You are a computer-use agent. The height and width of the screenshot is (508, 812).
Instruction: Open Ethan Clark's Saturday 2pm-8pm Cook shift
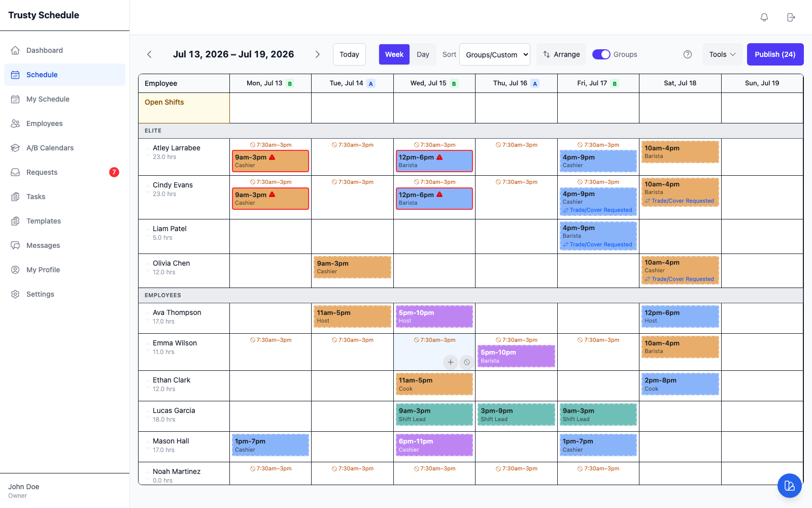680,384
